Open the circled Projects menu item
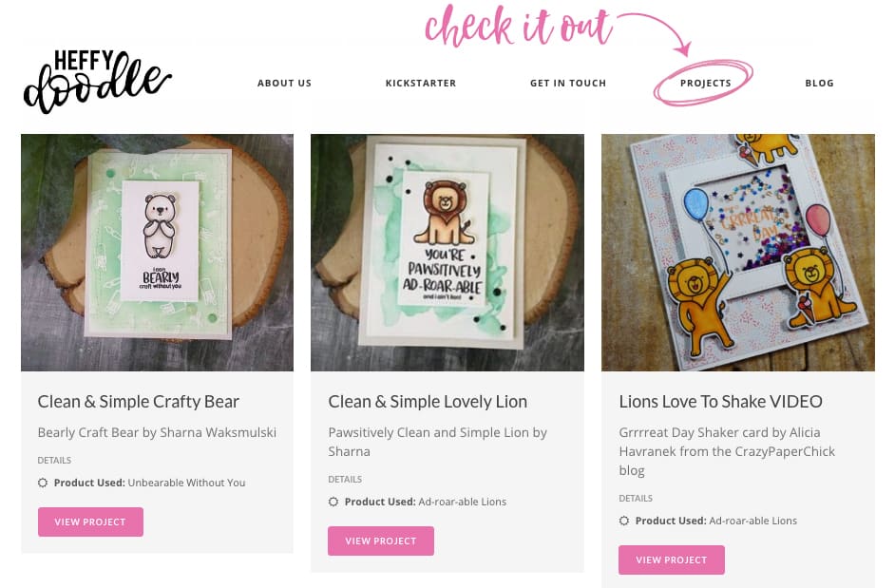This screenshot has width=895, height=588. pos(706,84)
